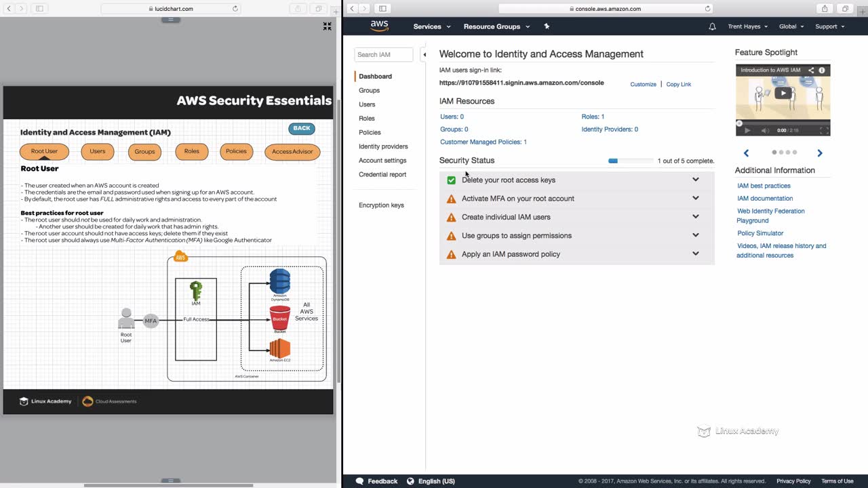Image resolution: width=868 pixels, height=488 pixels.
Task: Select the red Bucket icon in the diagram
Action: click(x=280, y=317)
